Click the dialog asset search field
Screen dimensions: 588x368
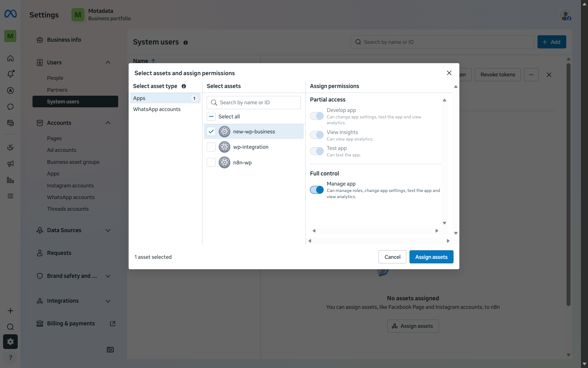(254, 102)
